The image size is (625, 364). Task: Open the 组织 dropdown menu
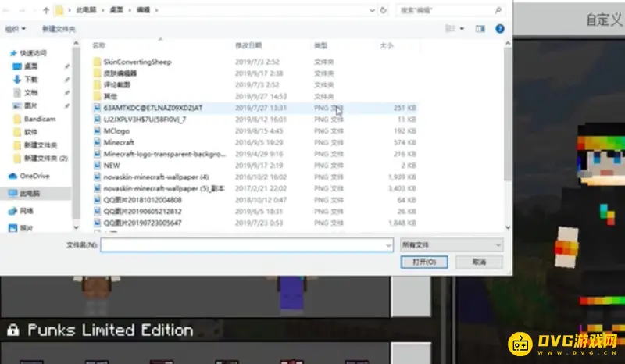tap(15, 29)
